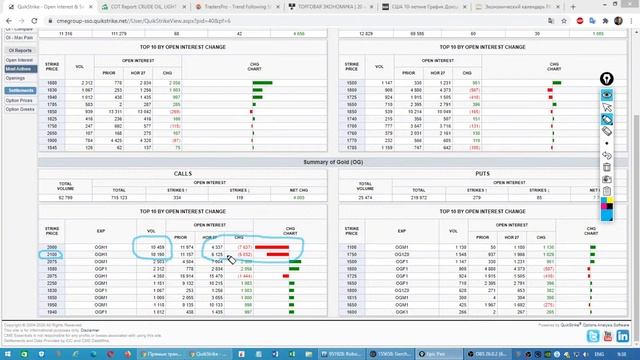The width and height of the screenshot is (640, 360).
Task: Clear all drawings with the trash icon
Action: (x=607, y=167)
